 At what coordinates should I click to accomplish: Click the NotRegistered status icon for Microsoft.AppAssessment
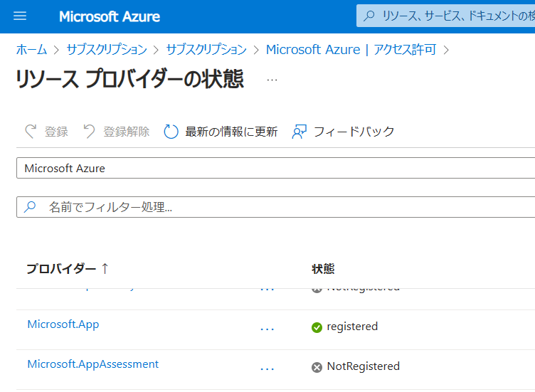click(317, 367)
